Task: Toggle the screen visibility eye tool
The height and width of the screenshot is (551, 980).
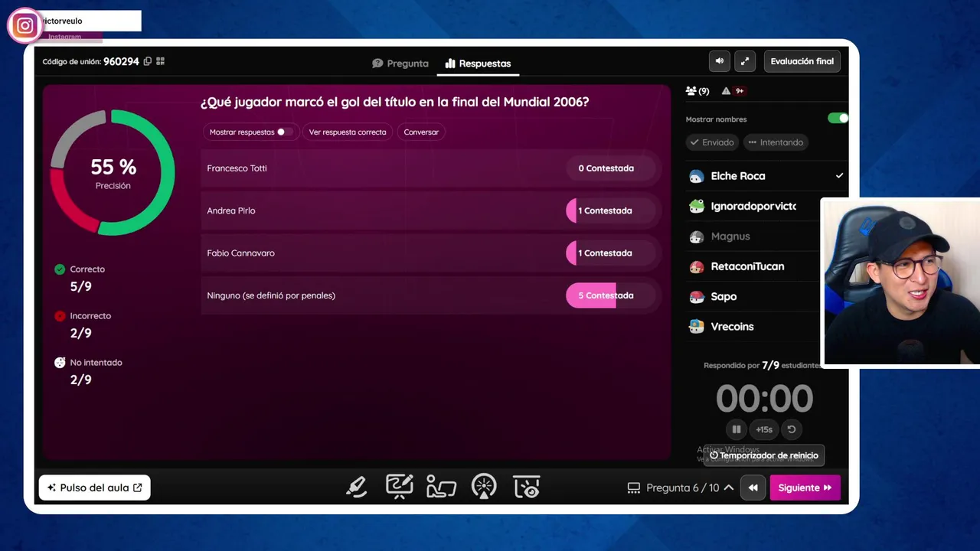Action: [527, 487]
